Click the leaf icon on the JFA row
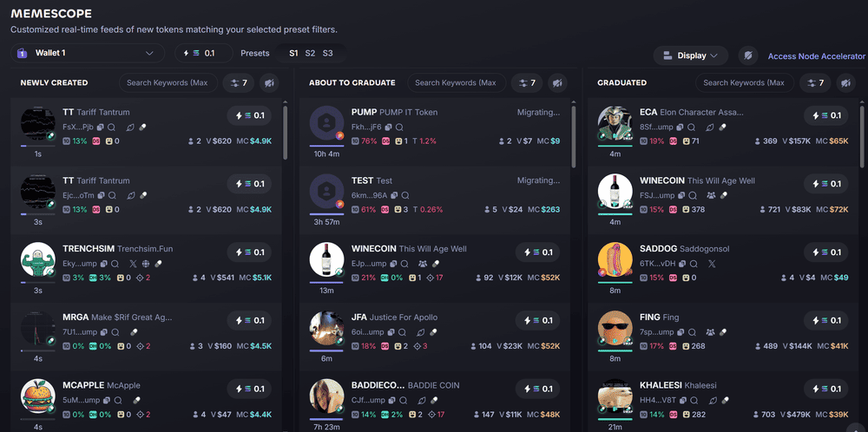868x432 pixels. click(421, 332)
